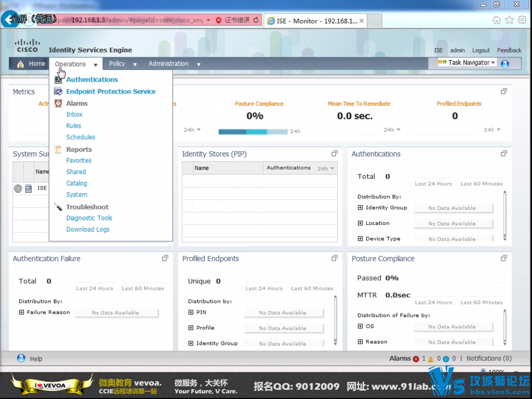The height and width of the screenshot is (399, 532).
Task: Open Authentications from the Operations menu
Action: pos(91,79)
